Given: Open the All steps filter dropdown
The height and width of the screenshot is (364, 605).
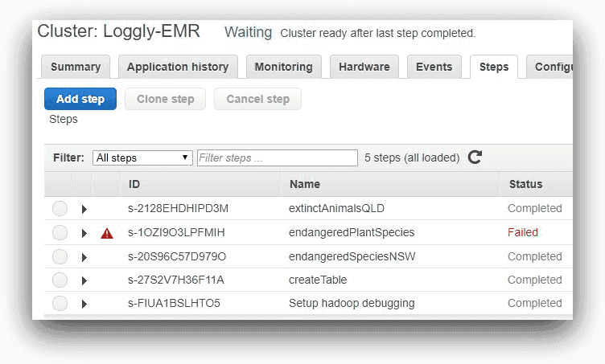Looking at the screenshot, I should (142, 157).
